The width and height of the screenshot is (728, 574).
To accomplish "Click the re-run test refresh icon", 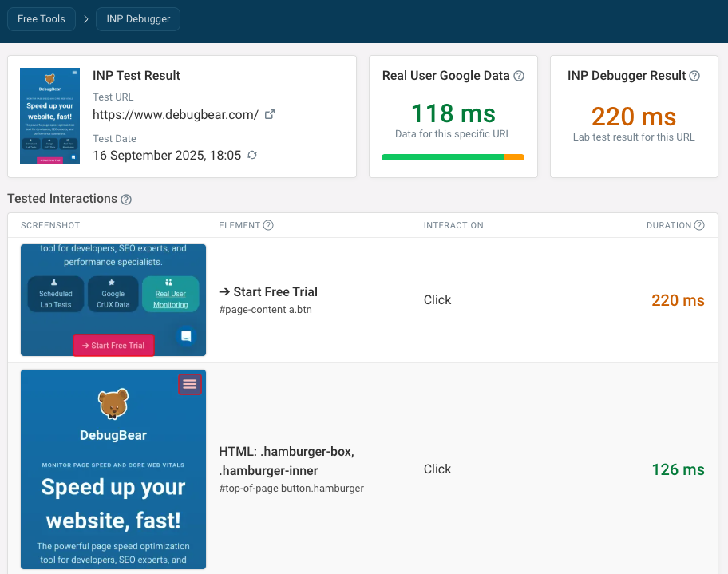I will tap(252, 155).
